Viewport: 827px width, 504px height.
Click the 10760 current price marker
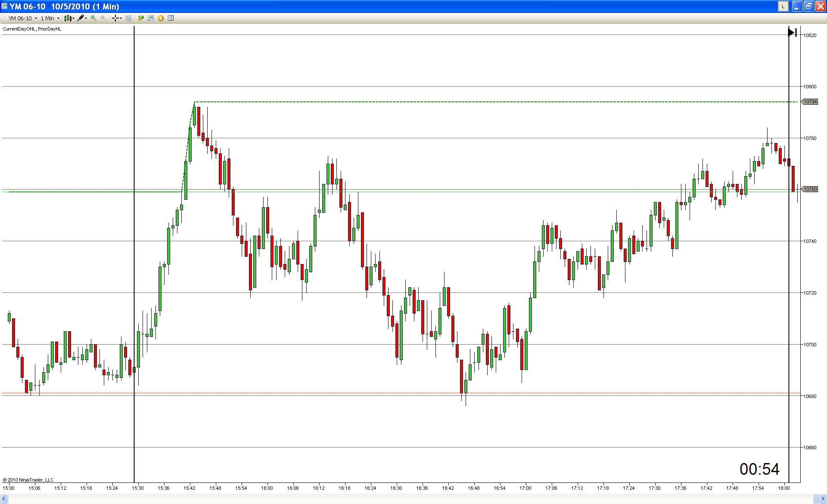[810, 189]
